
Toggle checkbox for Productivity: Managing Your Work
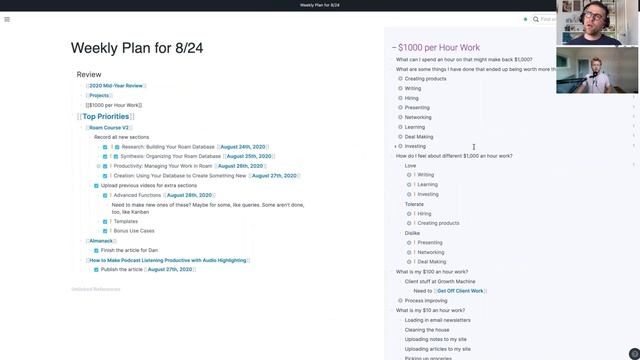[105, 166]
